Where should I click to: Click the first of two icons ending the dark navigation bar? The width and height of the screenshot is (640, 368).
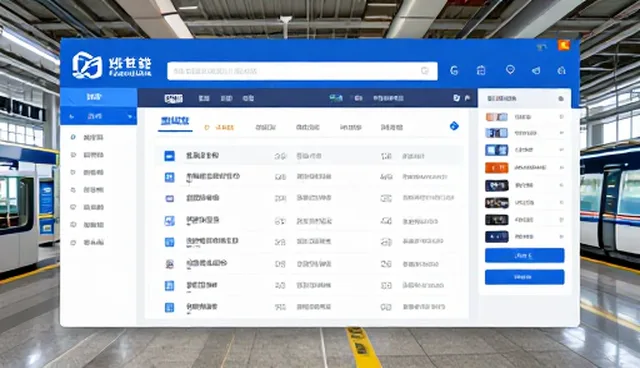coord(456,98)
